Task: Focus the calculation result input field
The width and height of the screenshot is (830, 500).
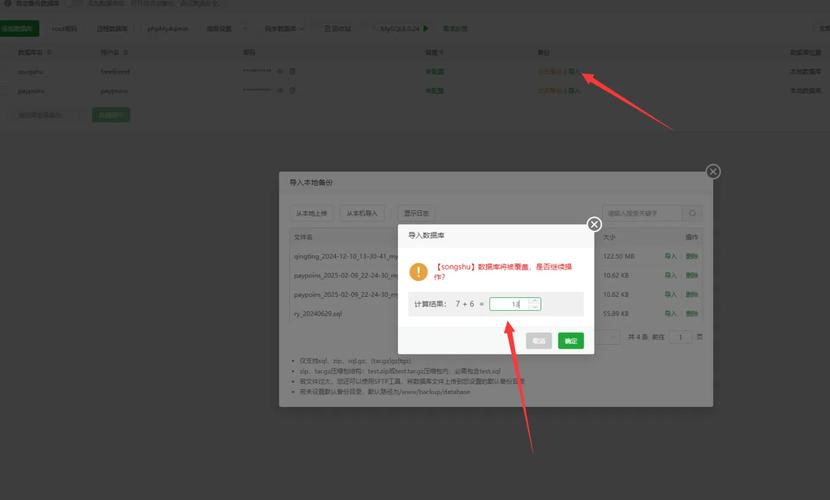Action: click(509, 304)
